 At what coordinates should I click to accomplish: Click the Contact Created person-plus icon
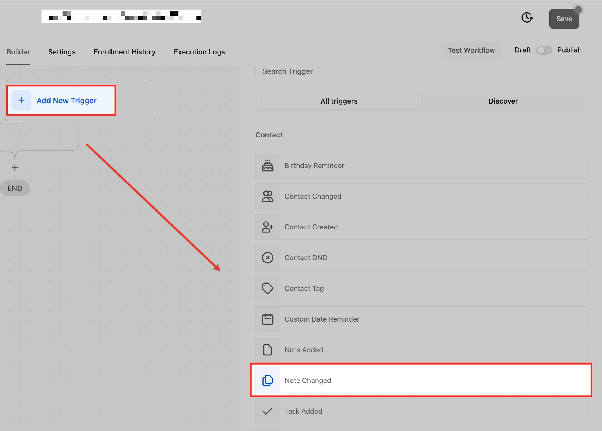click(268, 227)
